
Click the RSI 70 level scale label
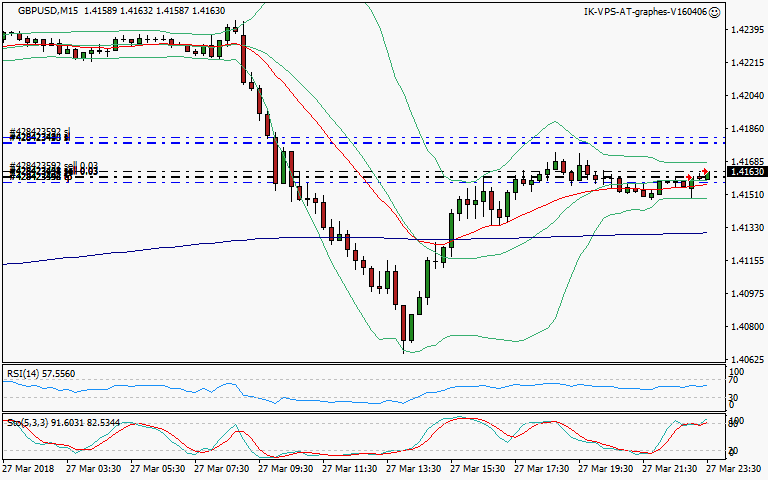point(732,381)
